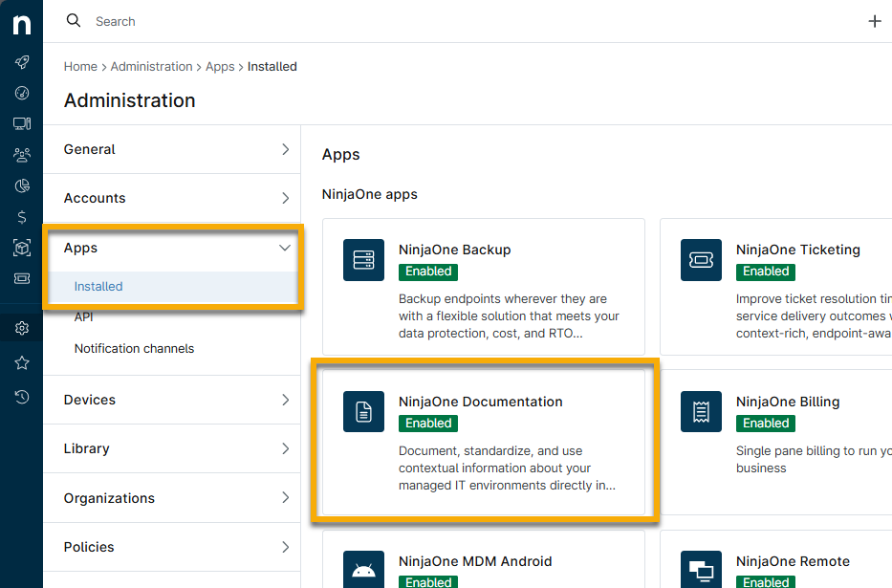The image size is (892, 588).
Task: Click the NinjaOne Backup description text
Action: pos(509,316)
